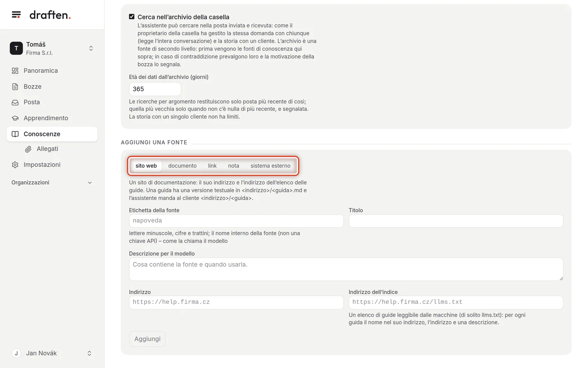Click the Aggiungi button

147,339
